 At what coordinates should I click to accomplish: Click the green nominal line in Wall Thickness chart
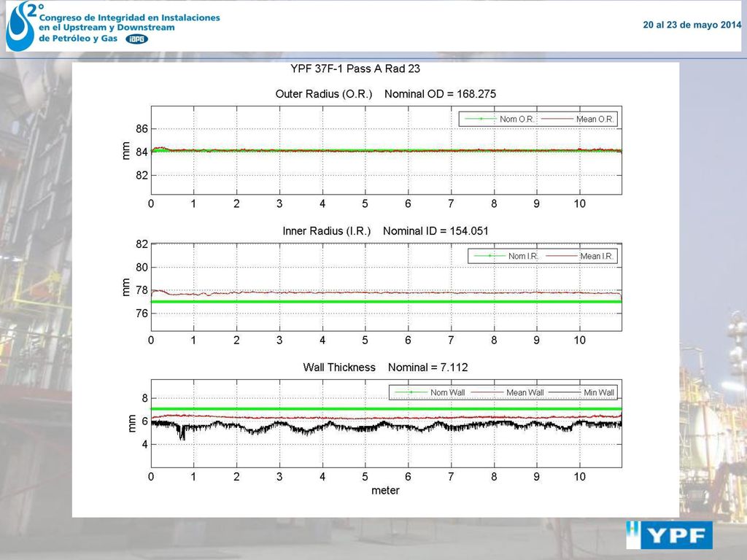click(387, 408)
